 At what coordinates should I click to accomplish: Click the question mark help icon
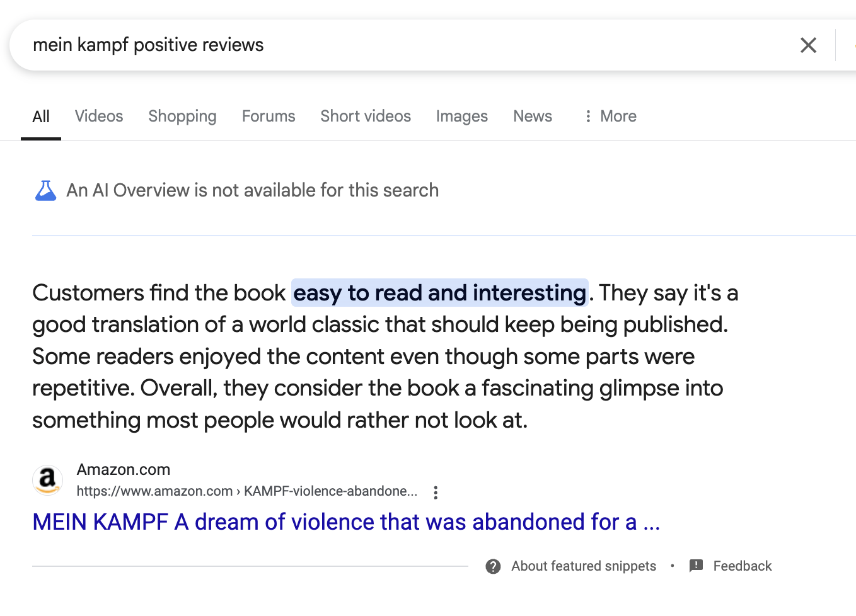click(x=493, y=566)
